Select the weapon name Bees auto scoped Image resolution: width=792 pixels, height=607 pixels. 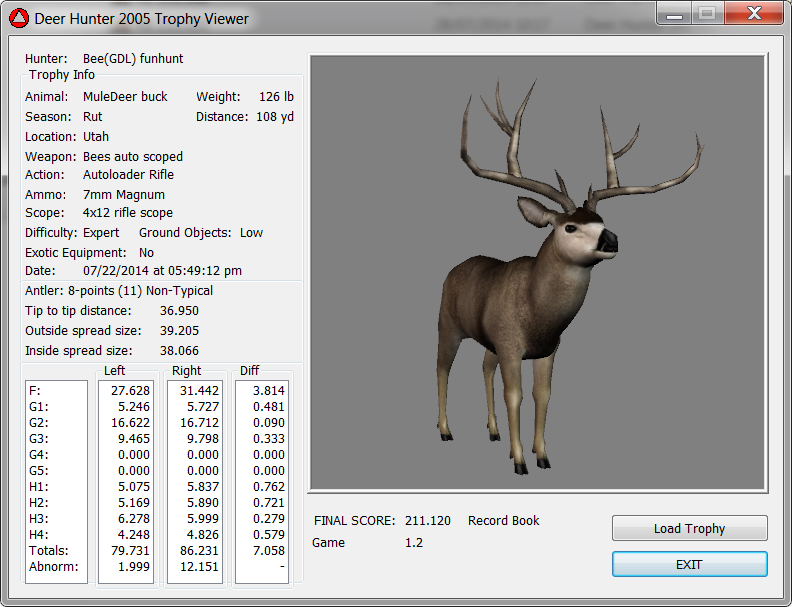click(x=133, y=157)
